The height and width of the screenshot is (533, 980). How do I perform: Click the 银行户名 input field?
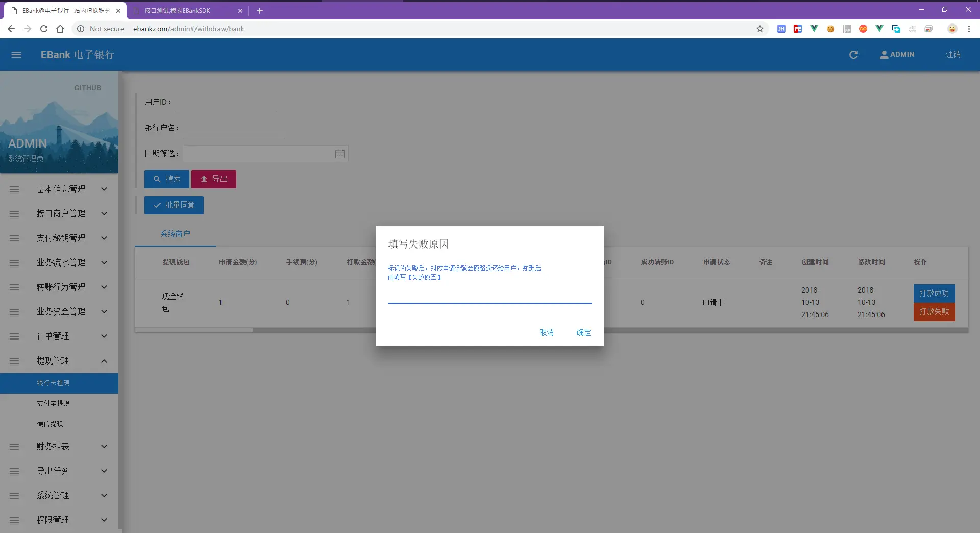point(234,129)
